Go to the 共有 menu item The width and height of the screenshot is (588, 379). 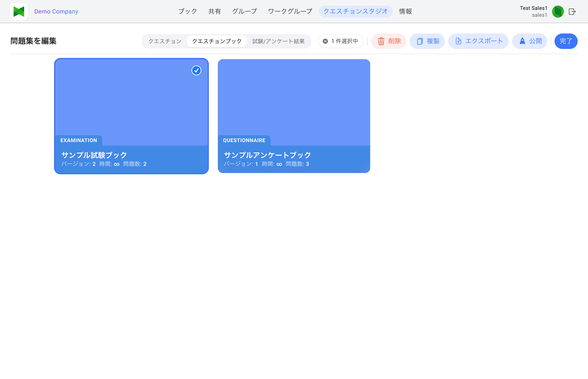tap(214, 11)
